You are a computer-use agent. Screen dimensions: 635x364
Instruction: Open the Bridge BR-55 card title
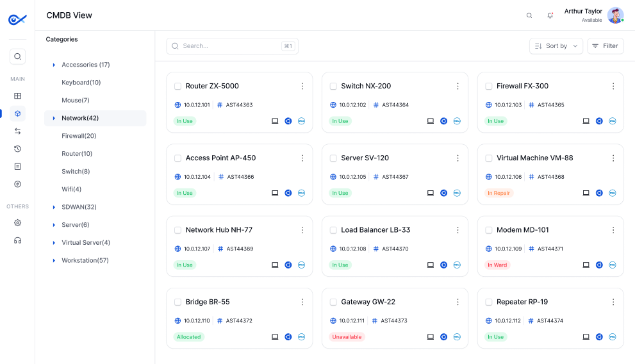pos(208,302)
